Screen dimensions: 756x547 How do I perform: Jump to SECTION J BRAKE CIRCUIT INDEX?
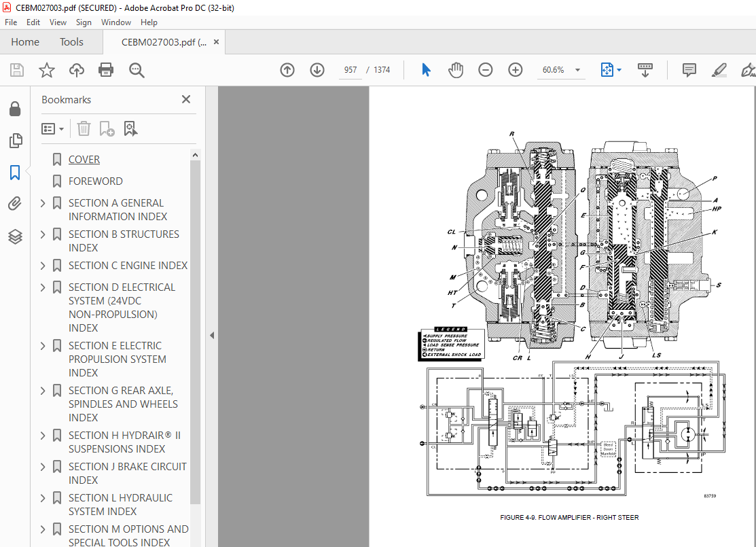coord(127,473)
